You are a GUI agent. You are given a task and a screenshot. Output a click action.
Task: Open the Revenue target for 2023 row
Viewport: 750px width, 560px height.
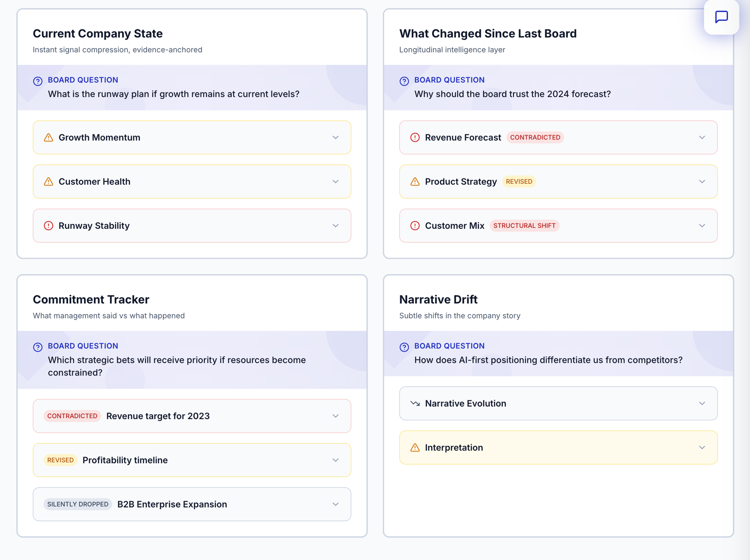click(192, 416)
